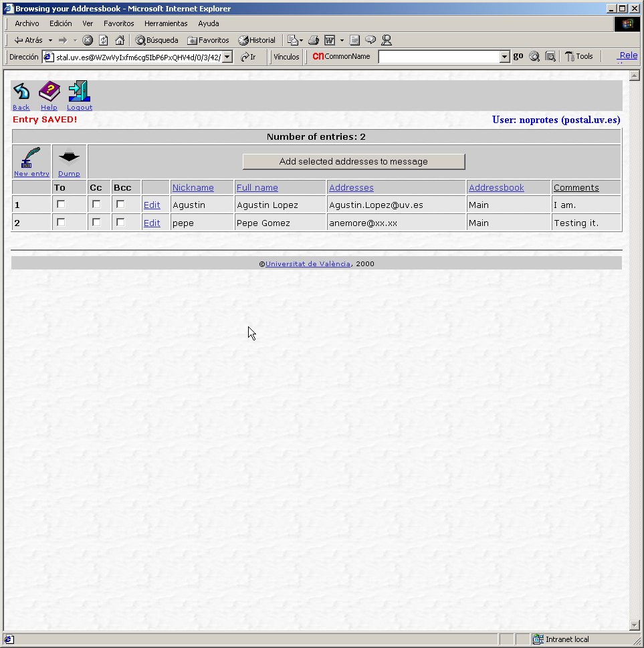Open the Ver menu
The height and width of the screenshot is (648, 644).
click(88, 23)
